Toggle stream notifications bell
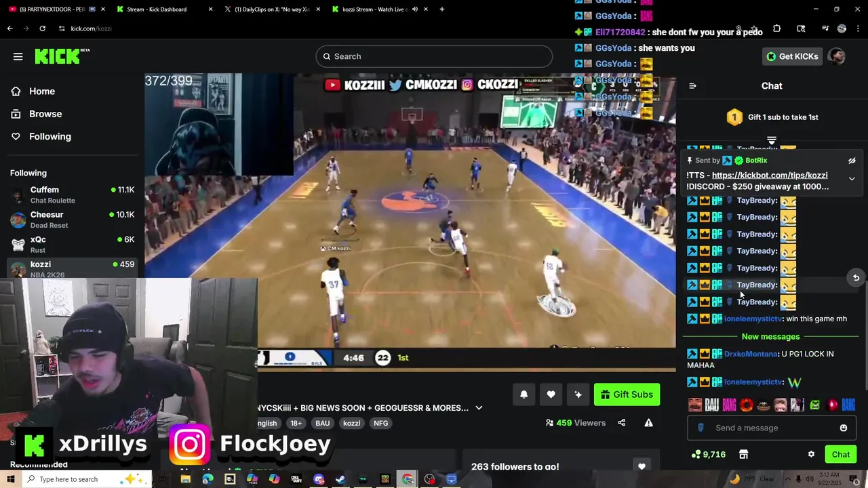This screenshot has width=868, height=488. pos(524,394)
